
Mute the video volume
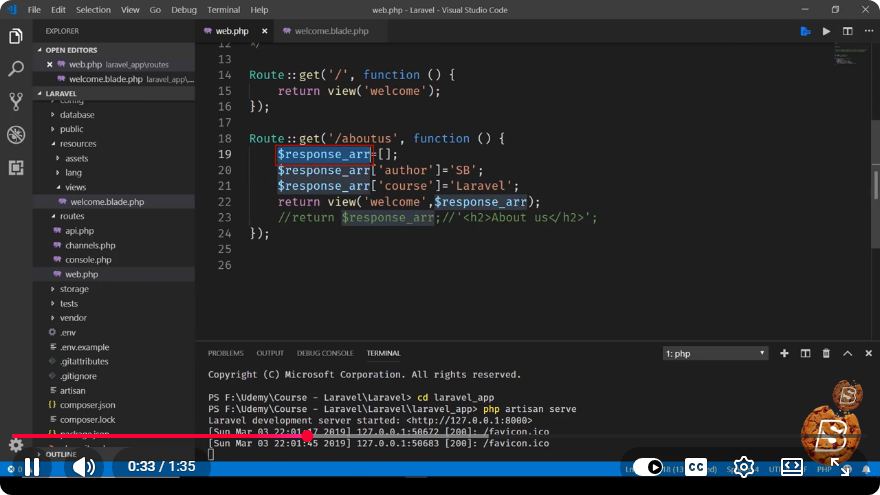click(84, 466)
